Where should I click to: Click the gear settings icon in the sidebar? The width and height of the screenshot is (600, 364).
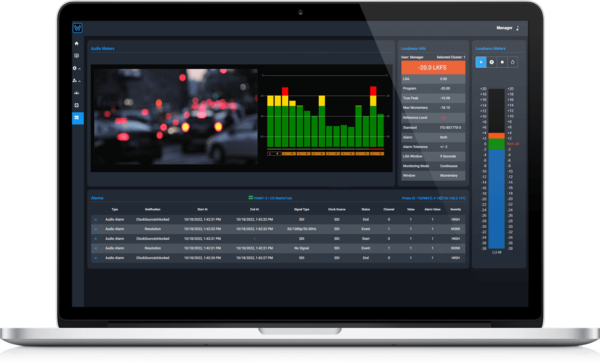tap(75, 68)
